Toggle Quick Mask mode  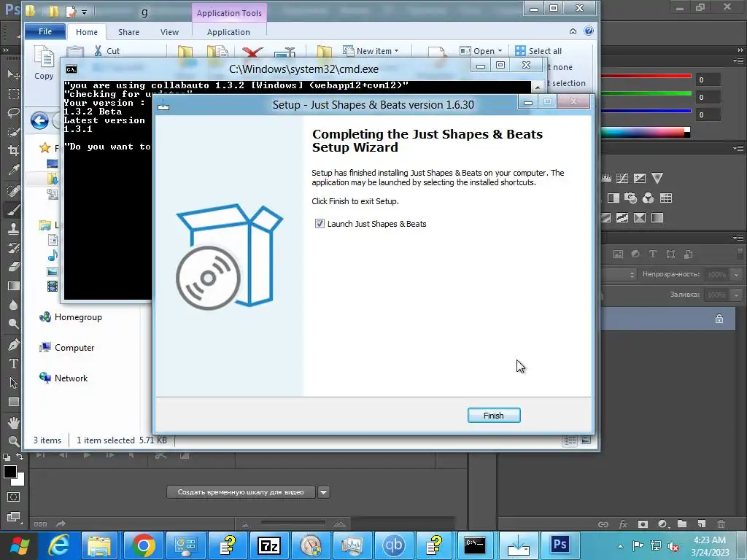13,497
